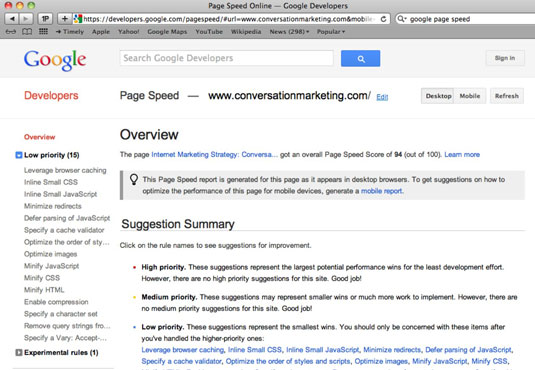The image size is (535, 370).
Task: Select Specify a Vary: Accept-... in sidebar
Action: [x=66, y=338]
